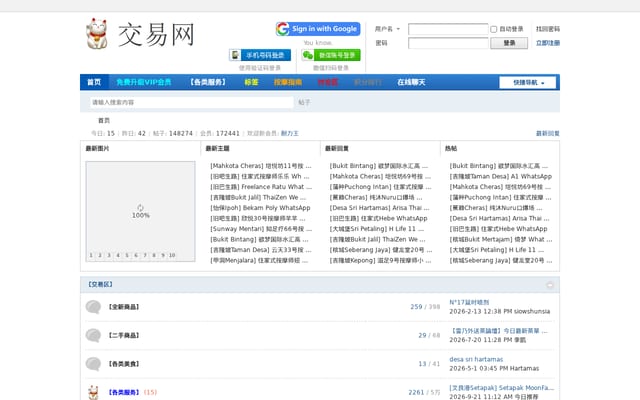Click the phone login icon
The width and height of the screenshot is (640, 400).
pos(235,55)
